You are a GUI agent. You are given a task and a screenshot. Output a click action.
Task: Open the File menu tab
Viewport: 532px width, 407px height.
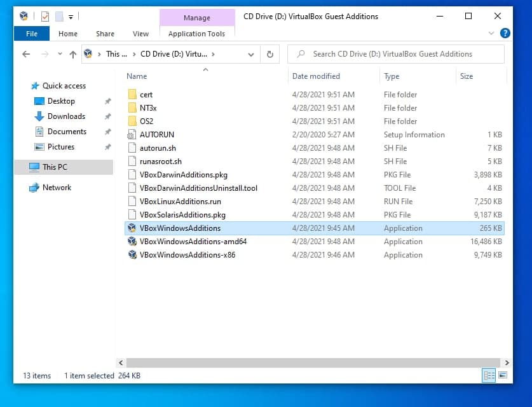coord(31,34)
